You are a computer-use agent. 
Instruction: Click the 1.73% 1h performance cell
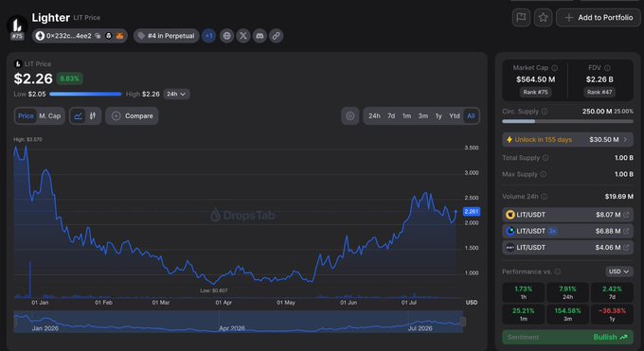pyautogui.click(x=523, y=292)
